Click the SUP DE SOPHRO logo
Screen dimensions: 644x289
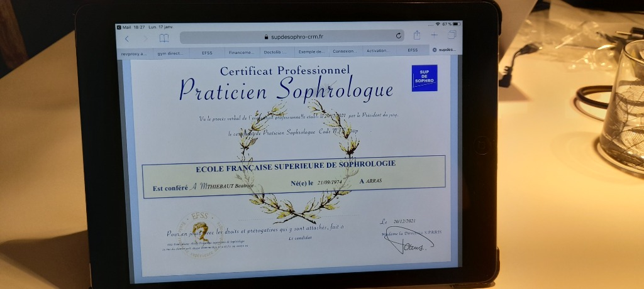click(x=424, y=78)
